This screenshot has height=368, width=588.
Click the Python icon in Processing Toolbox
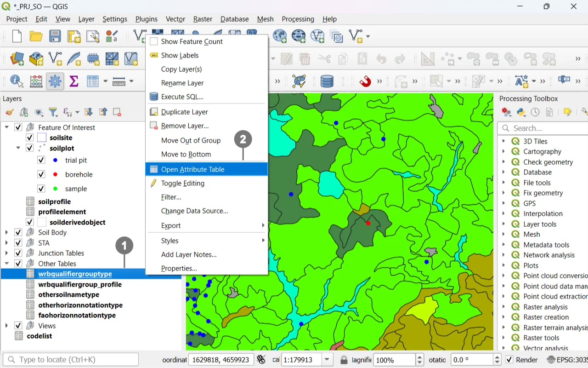click(521, 112)
